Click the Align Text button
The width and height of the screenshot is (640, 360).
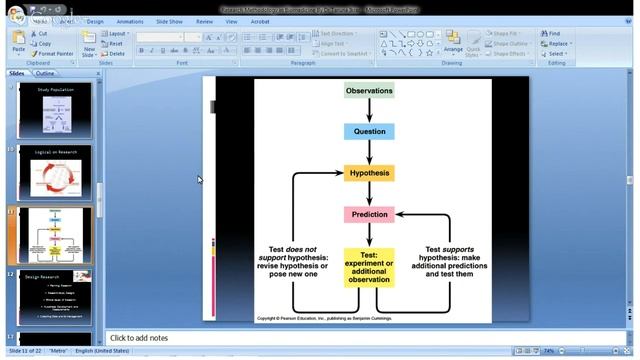pos(330,44)
